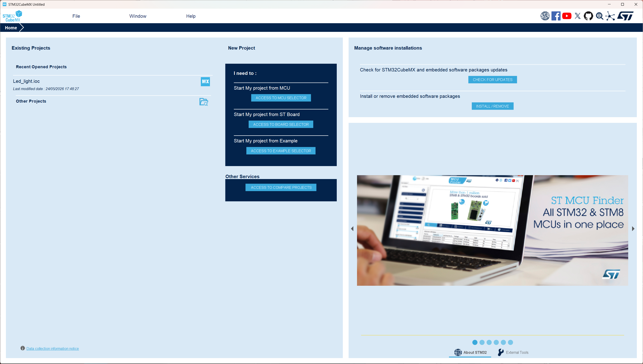Show the previous banner slide
Image resolution: width=643 pixels, height=364 pixels.
click(352, 228)
